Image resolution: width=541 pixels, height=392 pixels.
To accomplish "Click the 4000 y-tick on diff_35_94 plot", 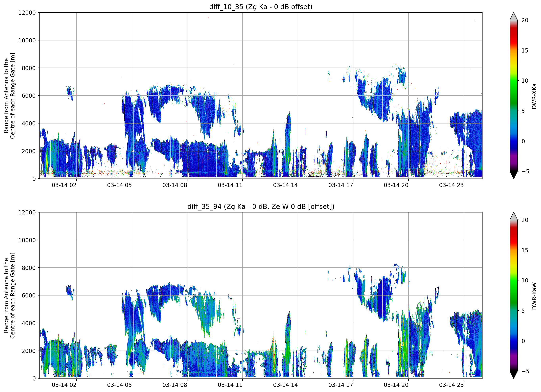I will click(29, 323).
